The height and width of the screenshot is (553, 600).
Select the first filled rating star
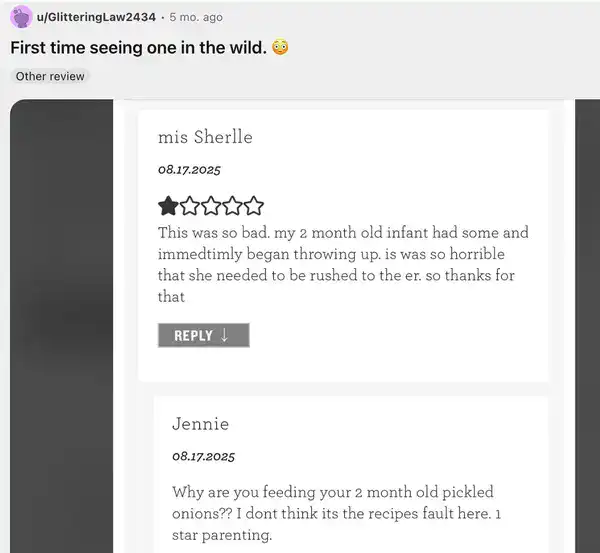(x=169, y=206)
